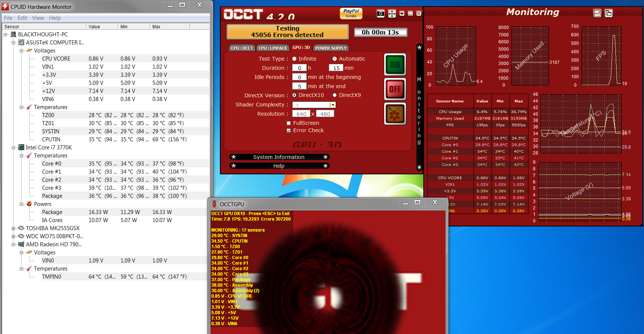
Task: Click the OCCTGPU window title icon
Action: (214, 204)
